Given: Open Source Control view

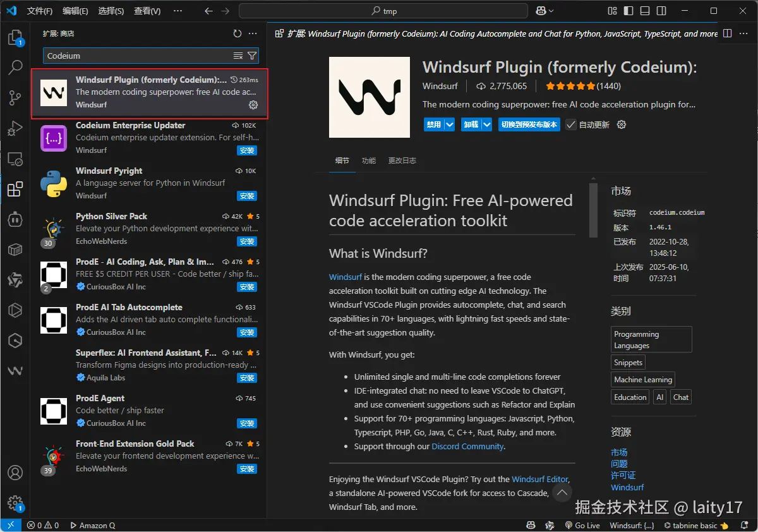Looking at the screenshot, I should (15, 98).
